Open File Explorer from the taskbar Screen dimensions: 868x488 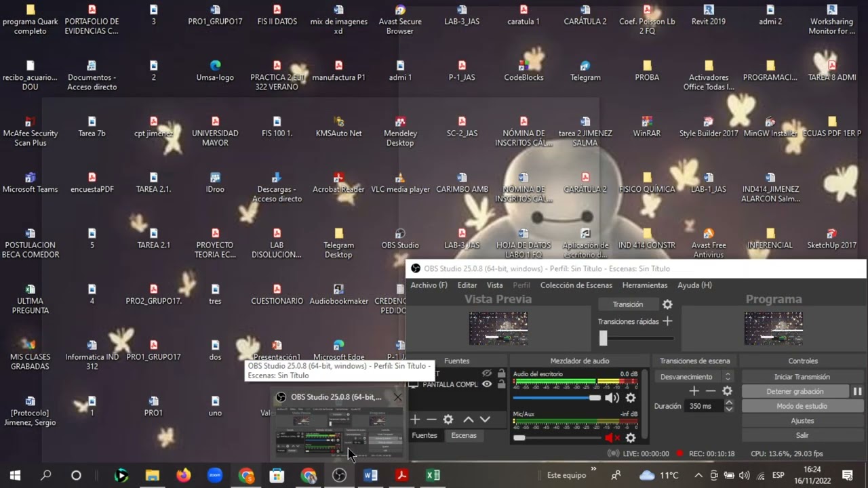[x=153, y=475]
